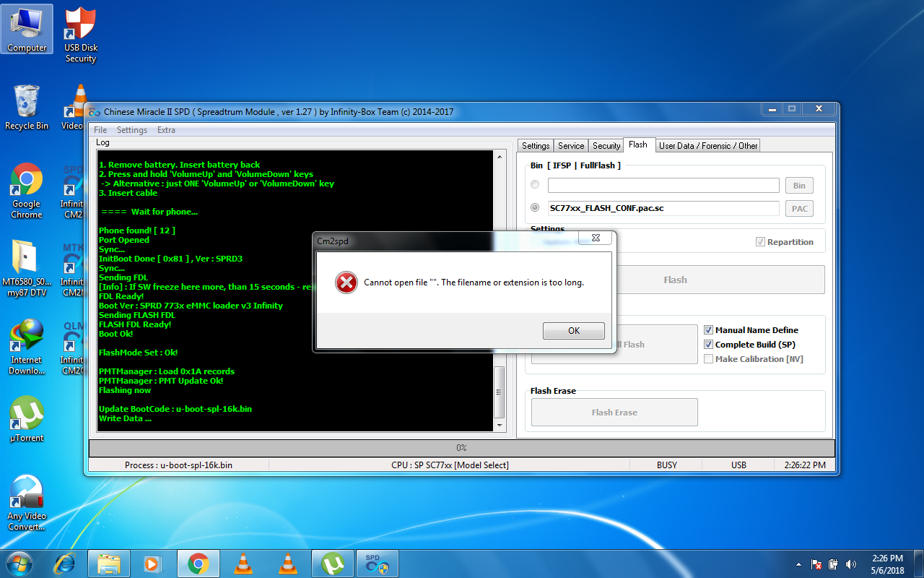Enable Make Calibration [NV] checkbox
This screenshot has height=578, width=924.
pyautogui.click(x=708, y=359)
